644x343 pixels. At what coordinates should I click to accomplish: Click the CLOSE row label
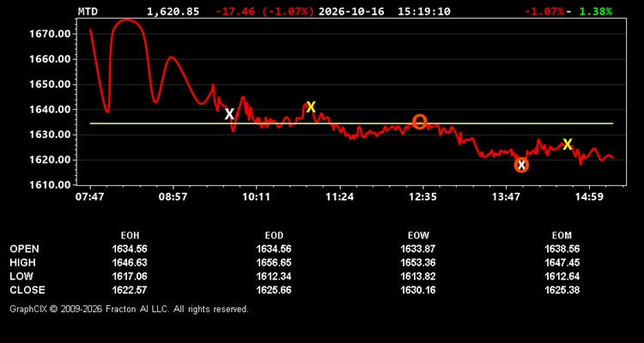27,290
